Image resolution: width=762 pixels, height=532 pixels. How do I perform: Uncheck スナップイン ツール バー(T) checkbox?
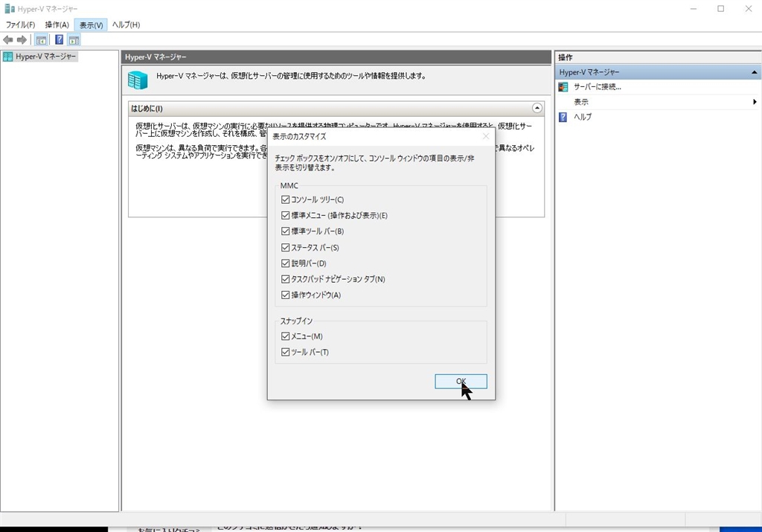tap(285, 352)
